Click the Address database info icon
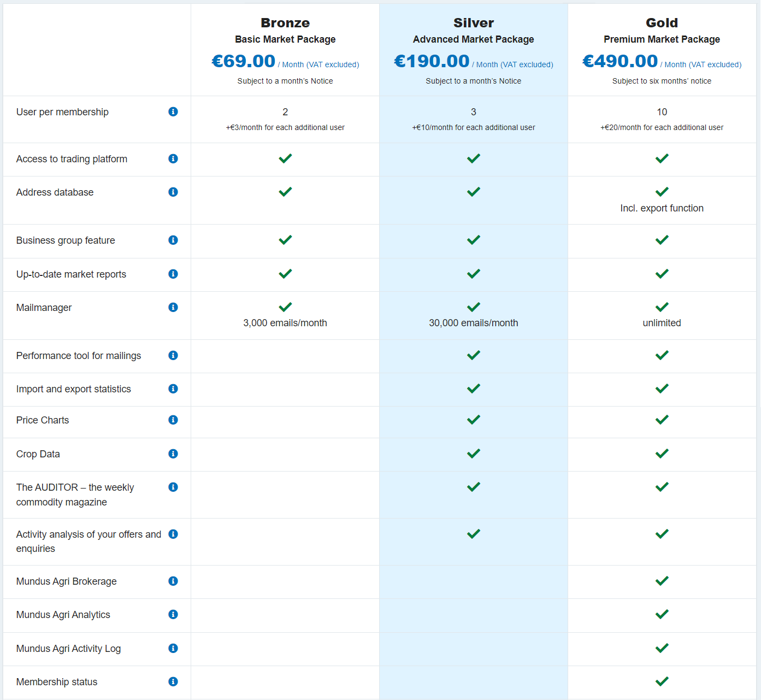This screenshot has height=700, width=761. point(173,192)
